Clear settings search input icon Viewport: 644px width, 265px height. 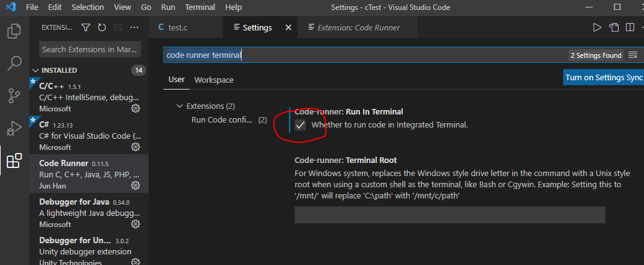pyautogui.click(x=633, y=55)
